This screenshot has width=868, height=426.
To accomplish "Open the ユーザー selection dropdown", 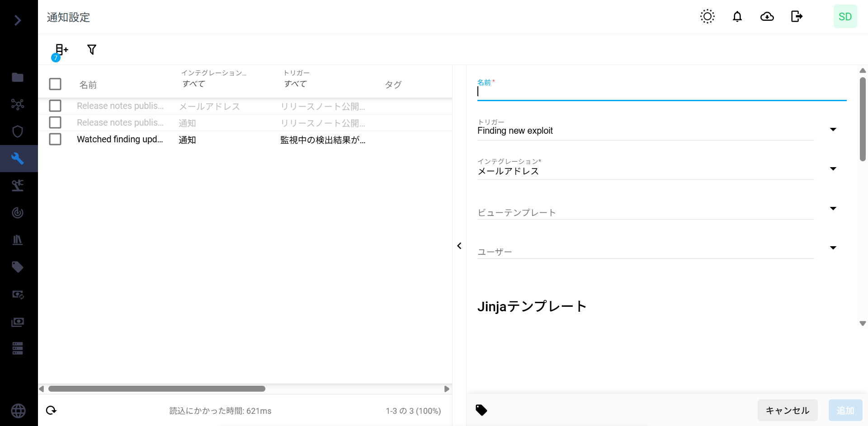I will [833, 248].
